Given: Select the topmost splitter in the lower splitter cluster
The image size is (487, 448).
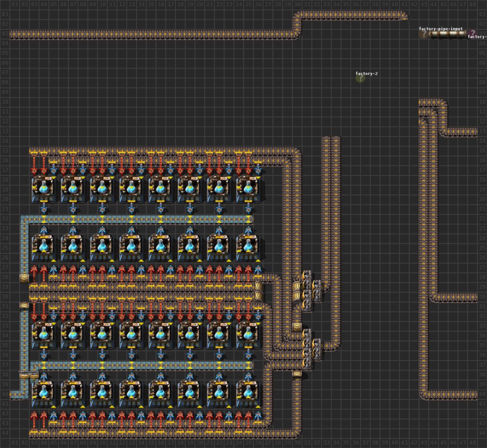Looking at the screenshot, I should 307,339.
